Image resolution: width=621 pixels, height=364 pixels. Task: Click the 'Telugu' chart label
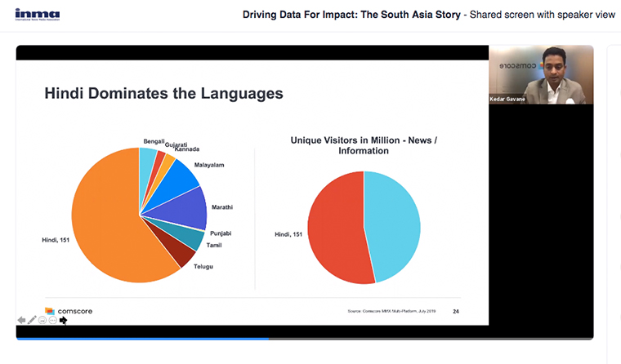point(203,266)
